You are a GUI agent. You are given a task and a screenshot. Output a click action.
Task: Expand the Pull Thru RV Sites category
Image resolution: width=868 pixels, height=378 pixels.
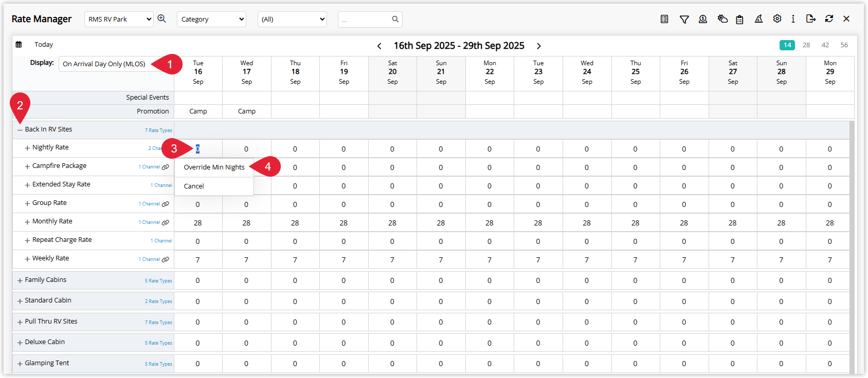tap(20, 322)
